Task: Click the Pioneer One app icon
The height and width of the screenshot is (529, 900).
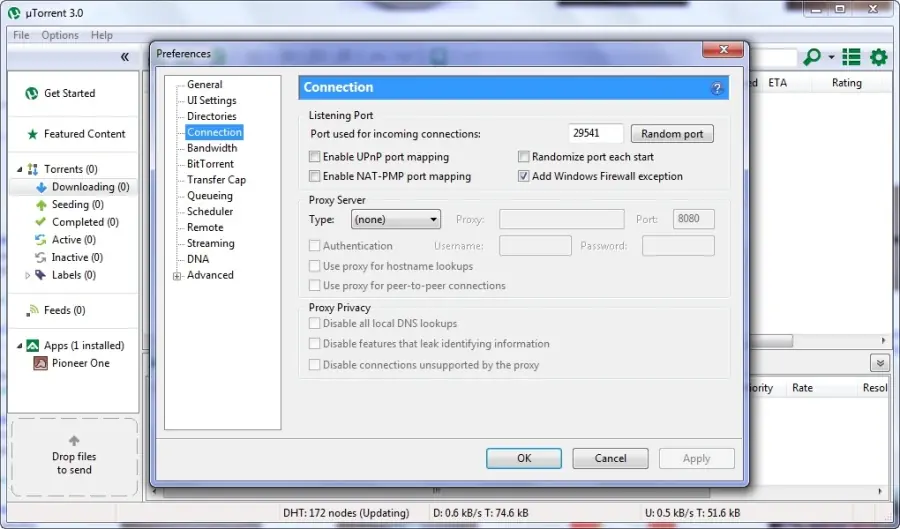Action: [x=40, y=363]
